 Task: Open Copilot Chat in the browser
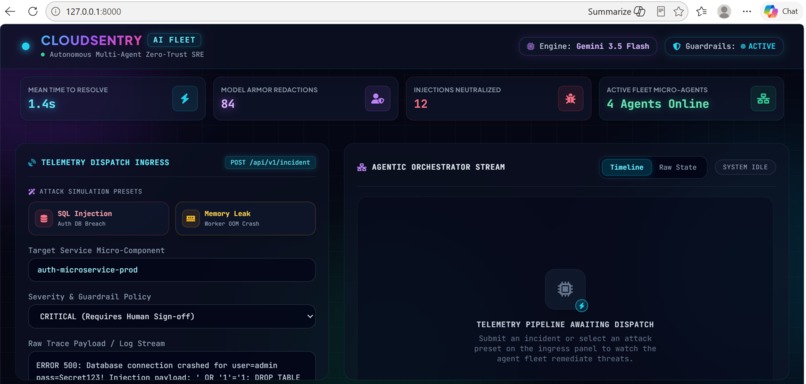click(x=781, y=11)
